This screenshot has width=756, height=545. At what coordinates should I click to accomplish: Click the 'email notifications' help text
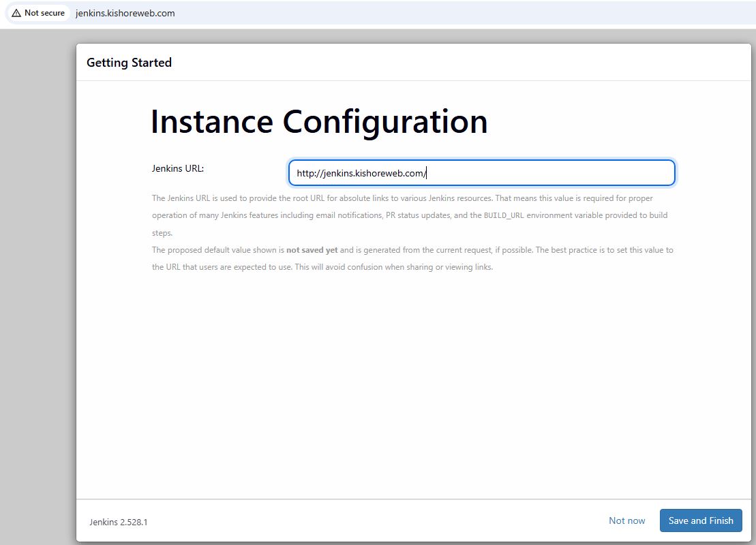[x=344, y=215]
